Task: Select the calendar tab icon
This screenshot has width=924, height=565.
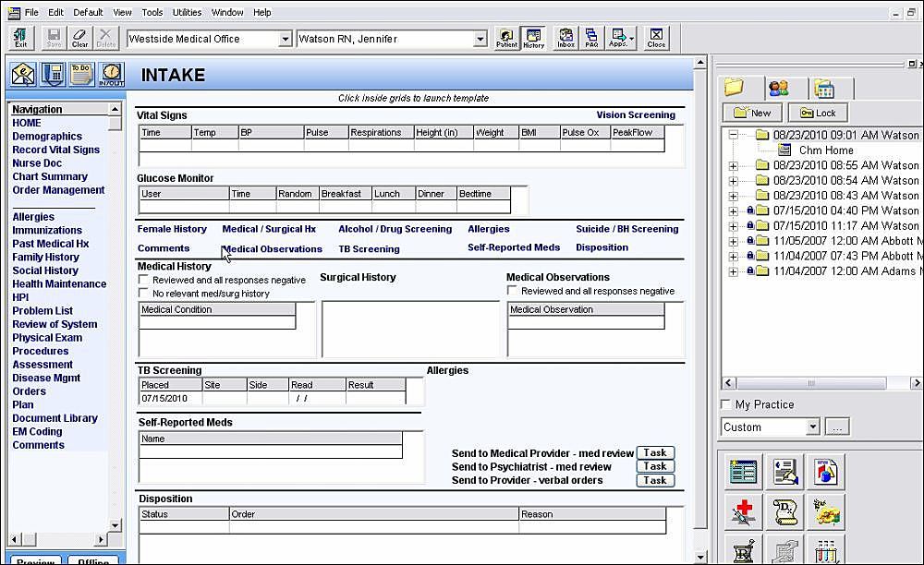Action: (824, 89)
